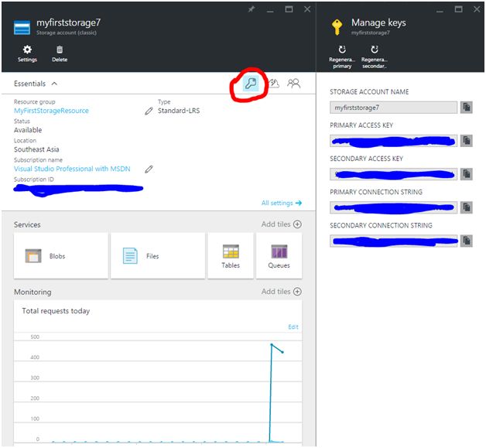Click the Total requests today chart title
The image size is (486, 448).
pyautogui.click(x=56, y=311)
